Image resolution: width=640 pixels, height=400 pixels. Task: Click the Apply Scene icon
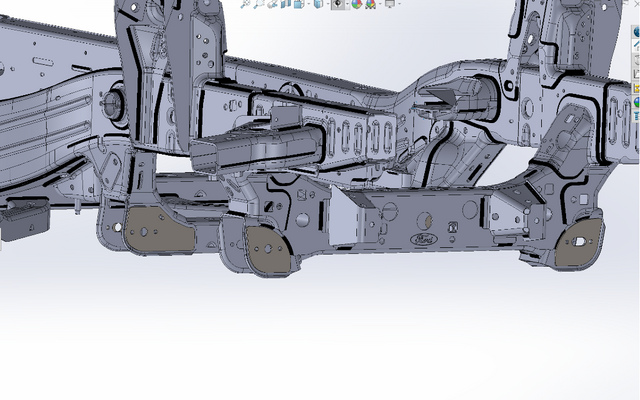pos(369,4)
